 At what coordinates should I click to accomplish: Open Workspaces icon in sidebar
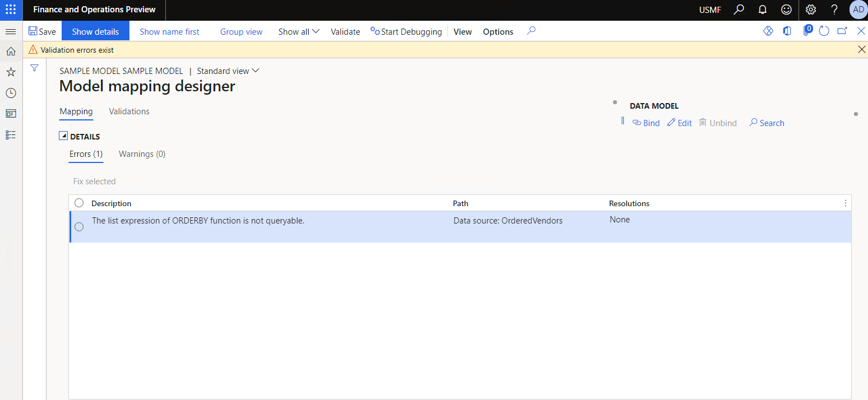tap(11, 114)
